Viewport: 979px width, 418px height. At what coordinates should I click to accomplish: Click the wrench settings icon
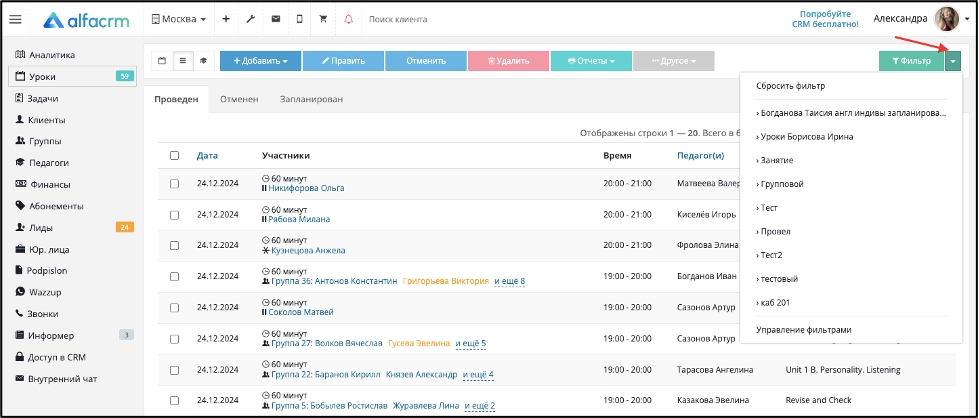(250, 19)
